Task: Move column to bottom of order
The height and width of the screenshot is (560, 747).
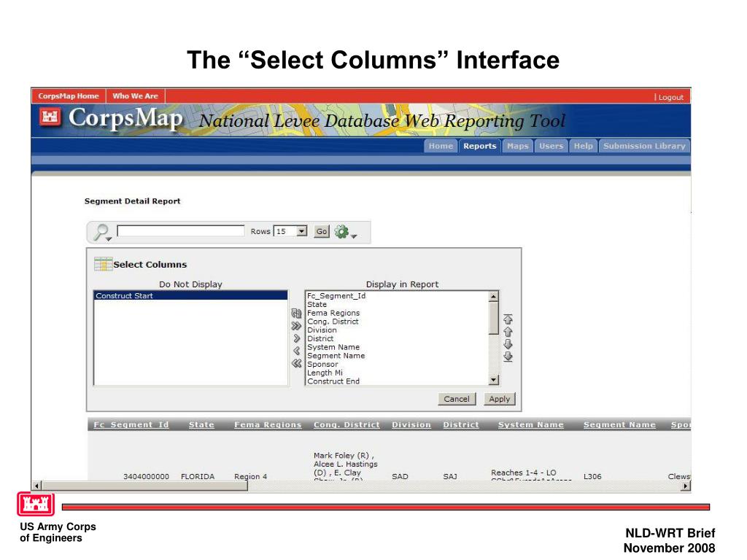Action: pyautogui.click(x=508, y=357)
